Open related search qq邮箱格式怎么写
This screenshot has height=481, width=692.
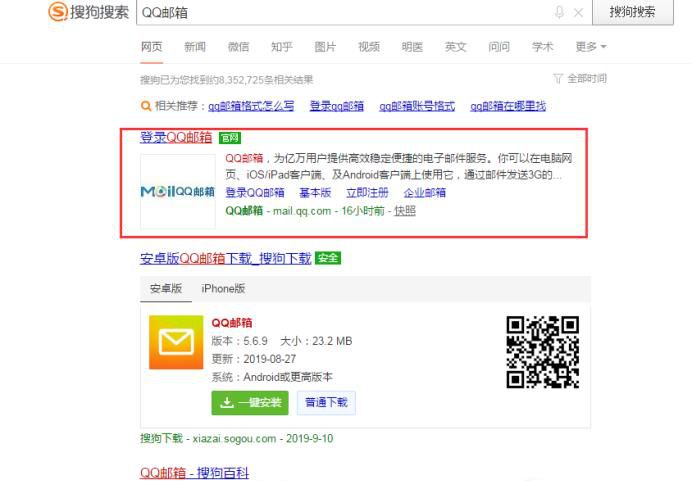(251, 106)
